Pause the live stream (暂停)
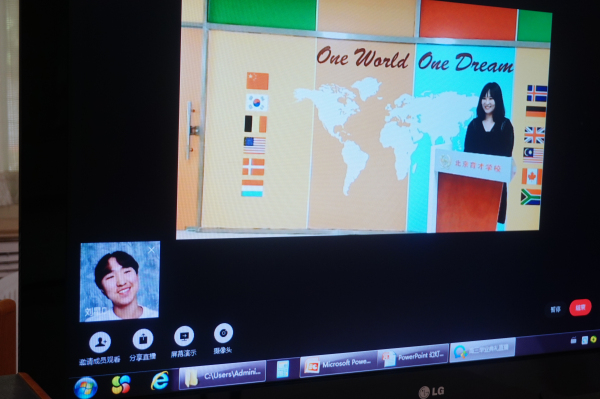Screen dimensions: 600x399 (x=556, y=309)
